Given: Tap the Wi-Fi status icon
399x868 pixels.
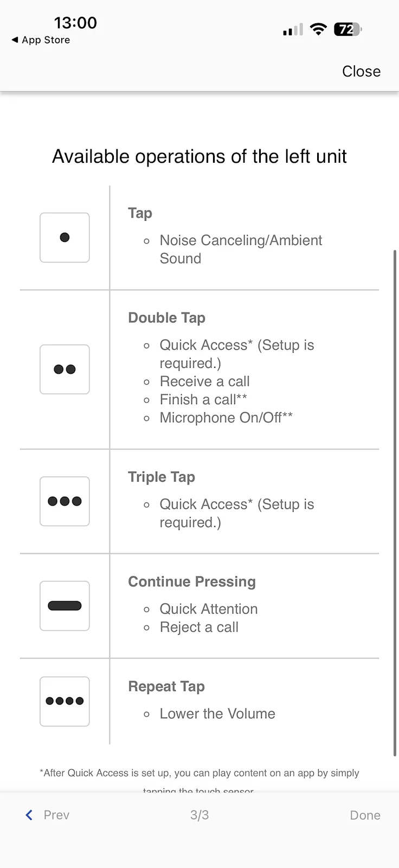Looking at the screenshot, I should click(x=318, y=29).
